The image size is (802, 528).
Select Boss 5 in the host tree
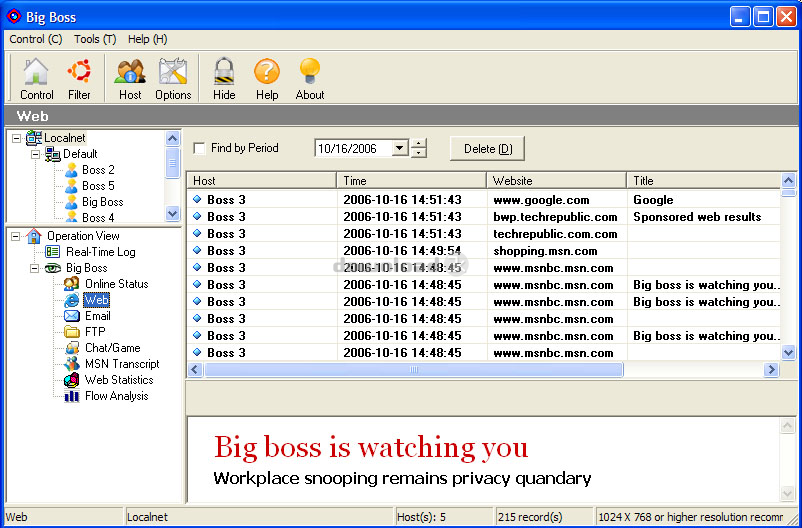tap(98, 186)
